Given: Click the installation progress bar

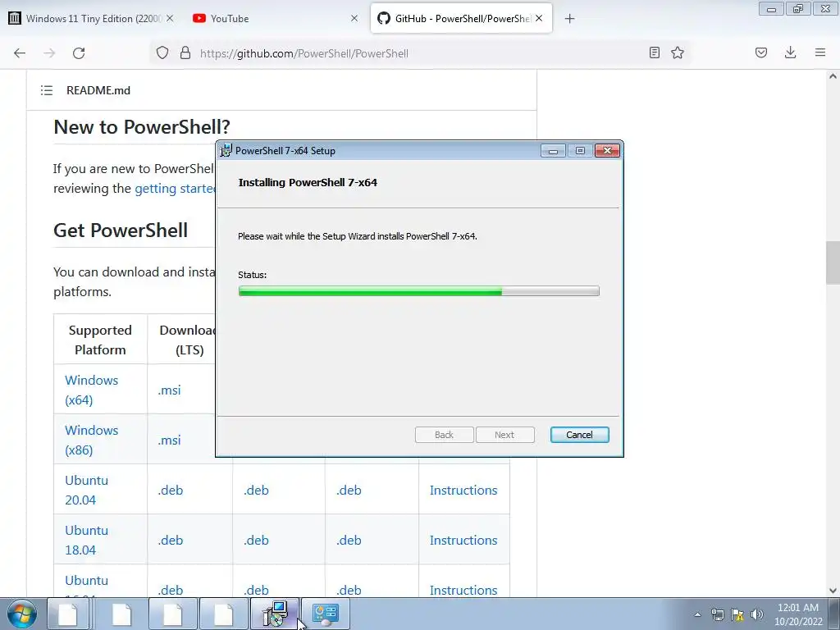Looking at the screenshot, I should pyautogui.click(x=419, y=291).
